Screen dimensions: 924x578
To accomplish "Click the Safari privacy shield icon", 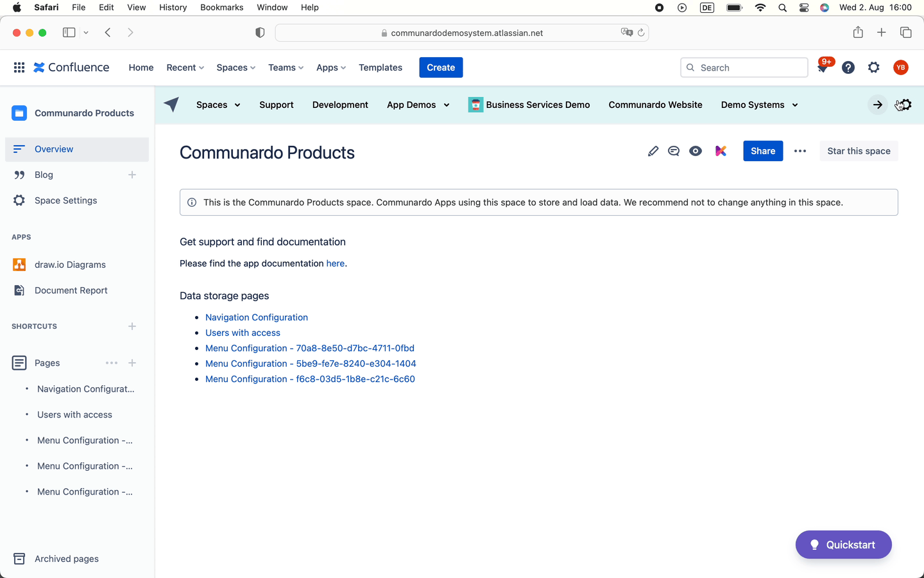I will point(260,33).
